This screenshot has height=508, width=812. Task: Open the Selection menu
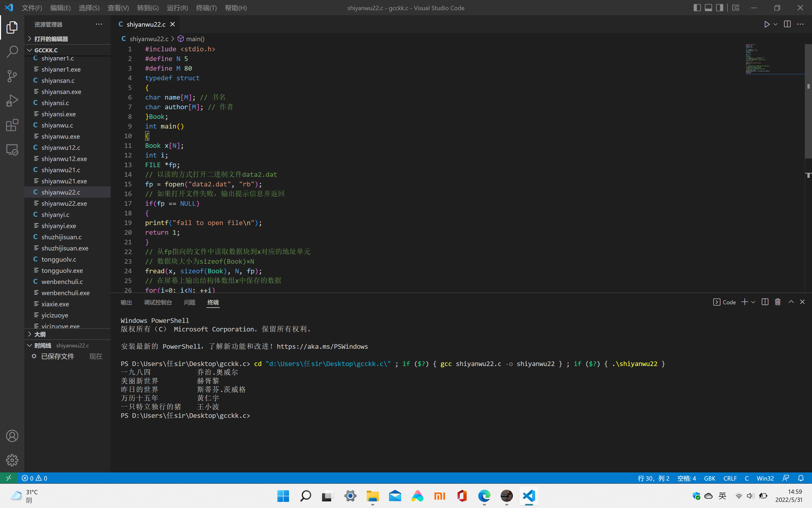click(89, 8)
